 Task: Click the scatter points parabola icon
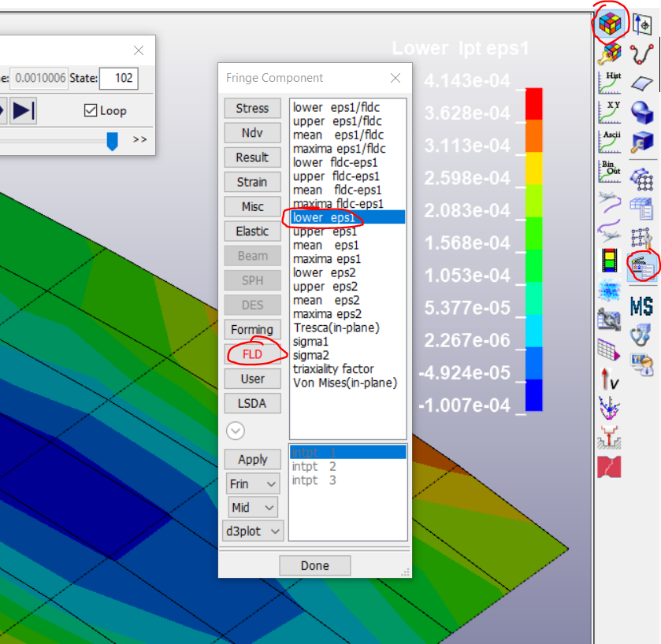[610, 408]
